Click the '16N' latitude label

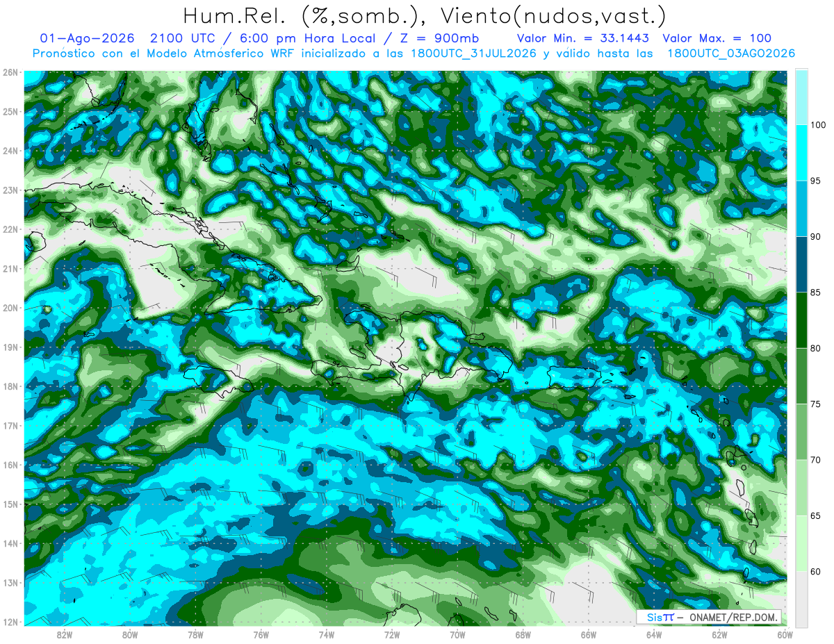pyautogui.click(x=10, y=465)
